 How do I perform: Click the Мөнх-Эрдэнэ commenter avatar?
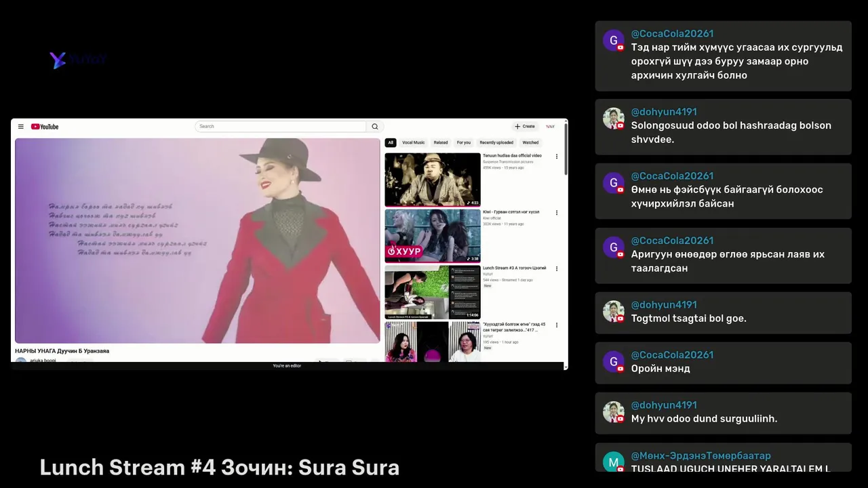click(x=614, y=462)
